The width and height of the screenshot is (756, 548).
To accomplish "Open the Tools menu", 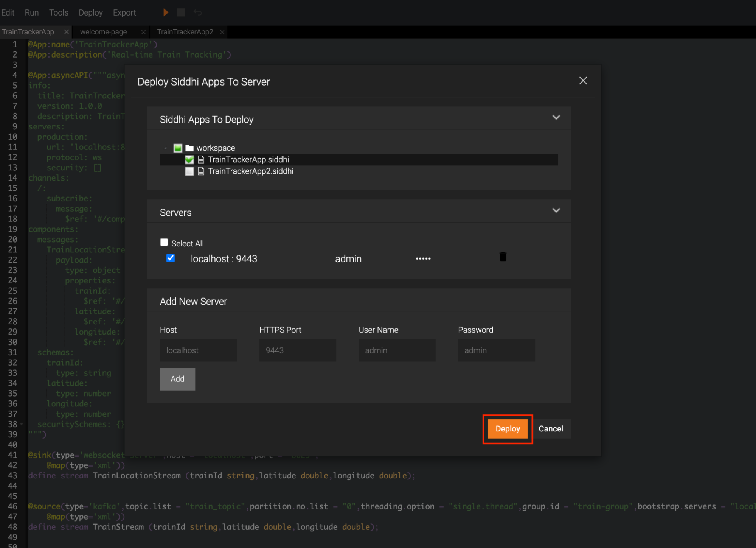I will click(x=59, y=12).
